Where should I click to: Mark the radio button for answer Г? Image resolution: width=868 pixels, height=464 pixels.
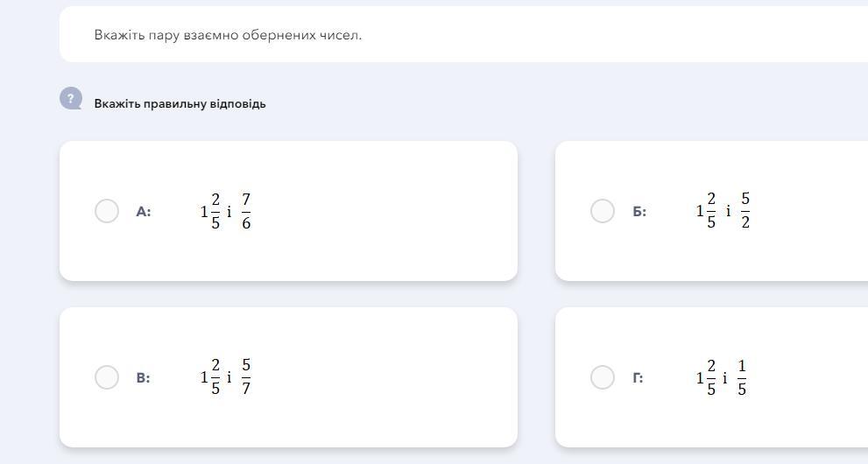coord(603,377)
